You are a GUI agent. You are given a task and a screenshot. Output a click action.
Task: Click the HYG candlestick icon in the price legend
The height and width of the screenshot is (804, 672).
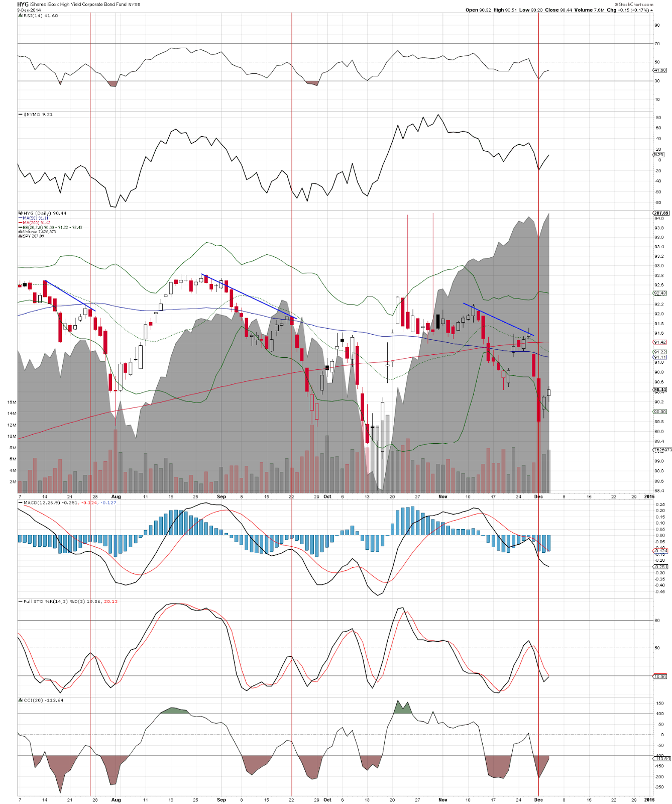click(20, 213)
